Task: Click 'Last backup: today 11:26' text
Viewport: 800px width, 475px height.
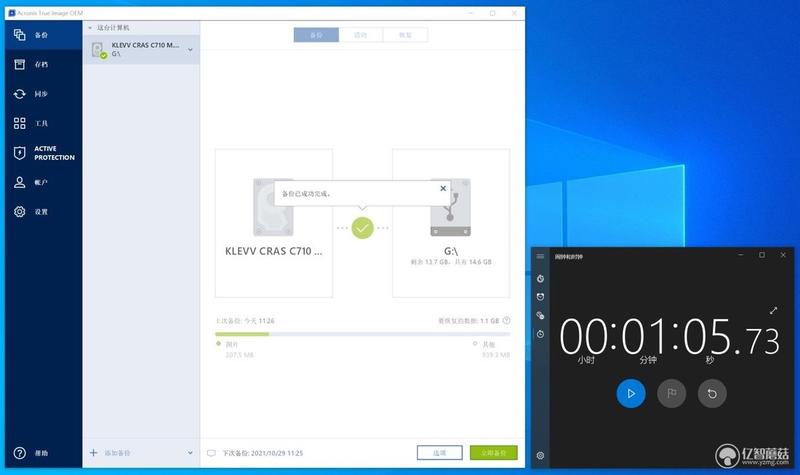Action: (245, 320)
